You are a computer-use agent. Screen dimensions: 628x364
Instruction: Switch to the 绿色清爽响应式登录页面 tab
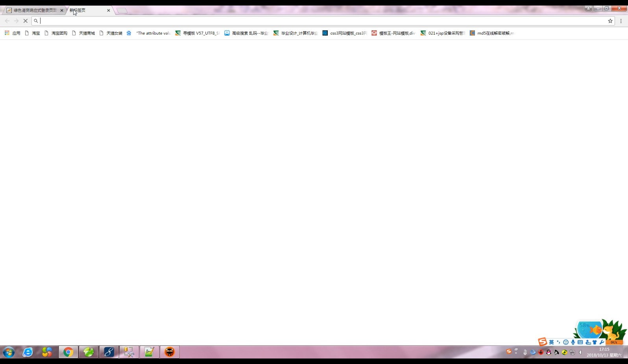35,10
